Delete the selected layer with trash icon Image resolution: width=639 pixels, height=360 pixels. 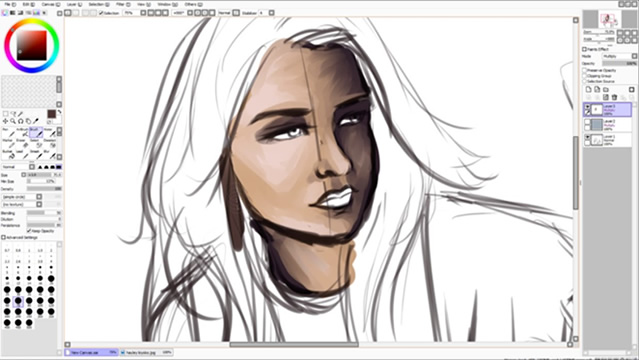(614, 97)
